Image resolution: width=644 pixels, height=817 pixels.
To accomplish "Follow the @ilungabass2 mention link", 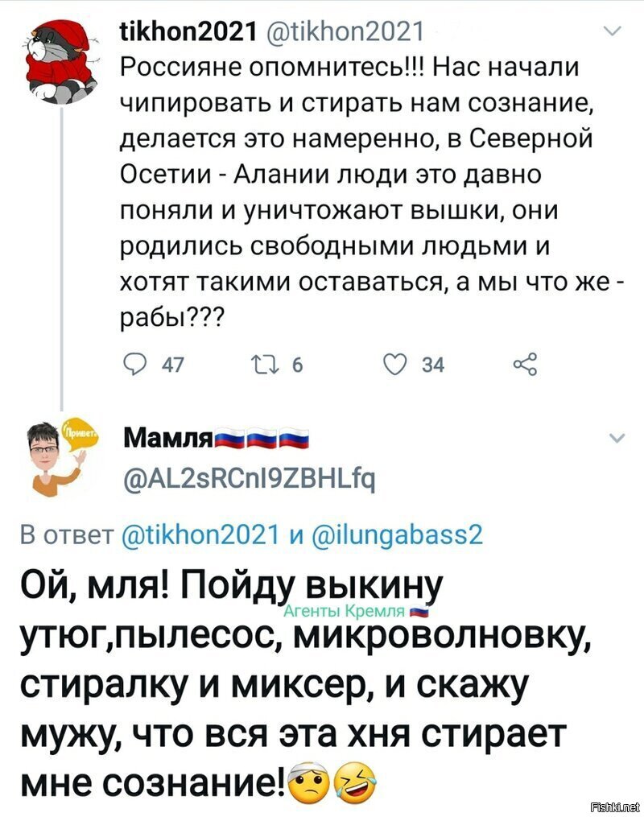I will [398, 535].
